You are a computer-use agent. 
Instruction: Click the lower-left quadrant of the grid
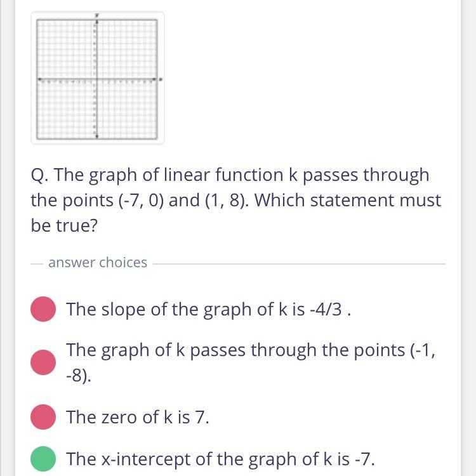pos(67,109)
